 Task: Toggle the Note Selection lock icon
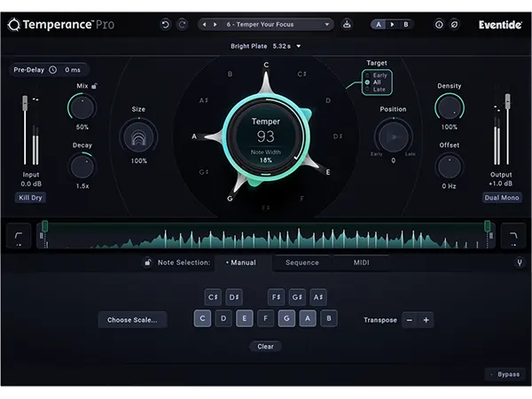click(x=147, y=262)
